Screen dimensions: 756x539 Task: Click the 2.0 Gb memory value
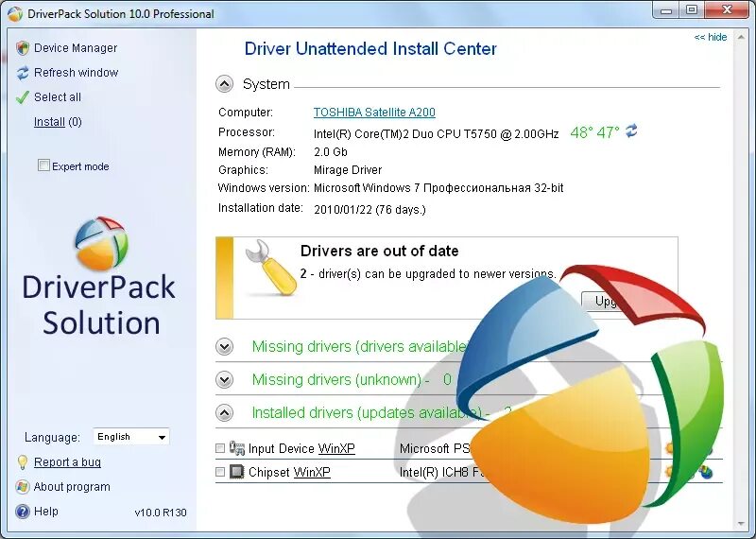click(330, 152)
